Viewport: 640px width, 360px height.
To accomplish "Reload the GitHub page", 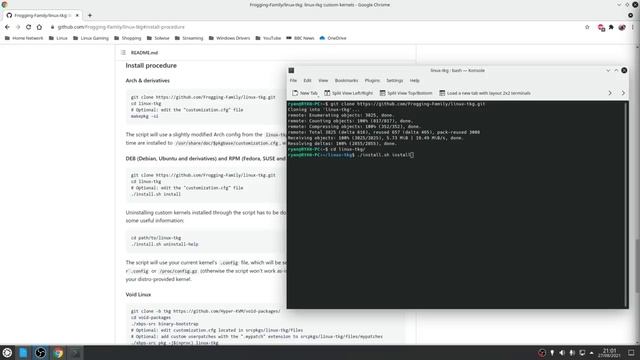I will click(28, 27).
